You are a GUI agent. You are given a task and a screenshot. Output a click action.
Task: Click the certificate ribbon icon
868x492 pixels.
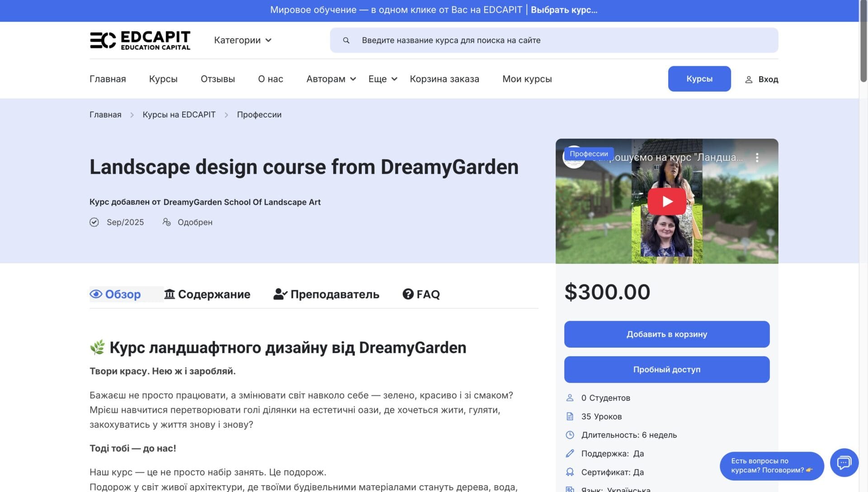(570, 472)
